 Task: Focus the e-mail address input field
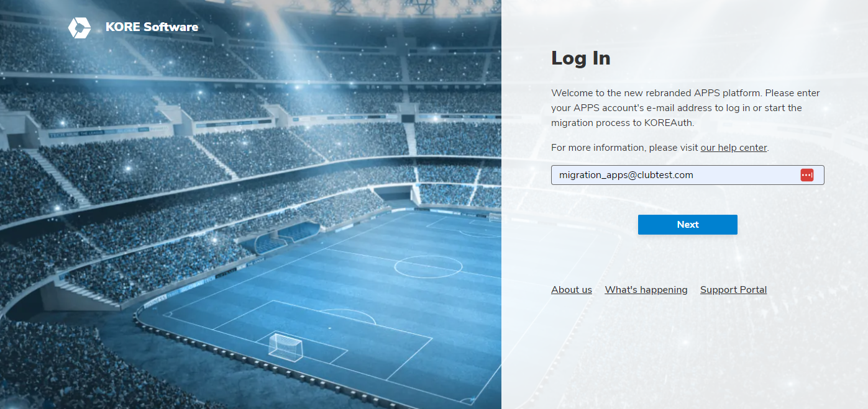pyautogui.click(x=687, y=175)
